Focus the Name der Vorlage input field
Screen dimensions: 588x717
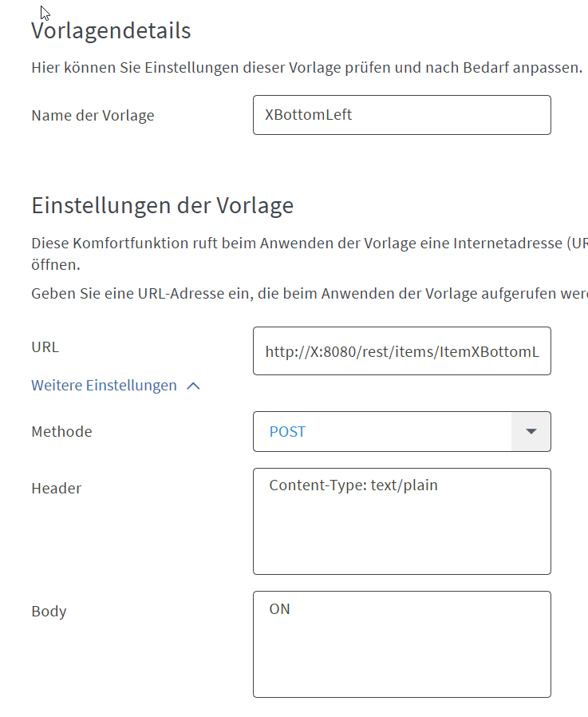pyautogui.click(x=401, y=115)
